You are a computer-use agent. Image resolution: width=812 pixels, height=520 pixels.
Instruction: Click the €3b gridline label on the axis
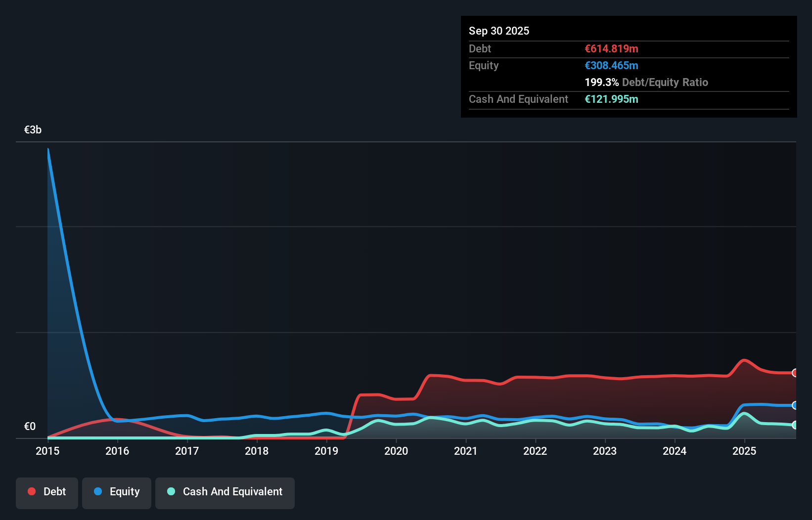[33, 130]
